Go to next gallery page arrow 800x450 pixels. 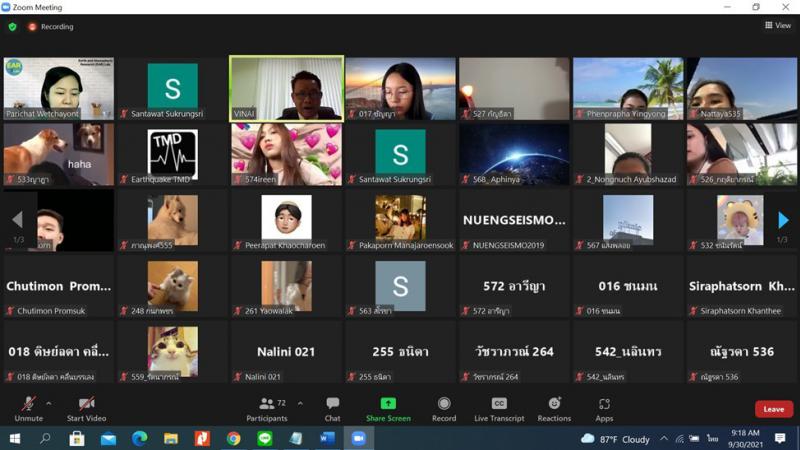click(783, 220)
